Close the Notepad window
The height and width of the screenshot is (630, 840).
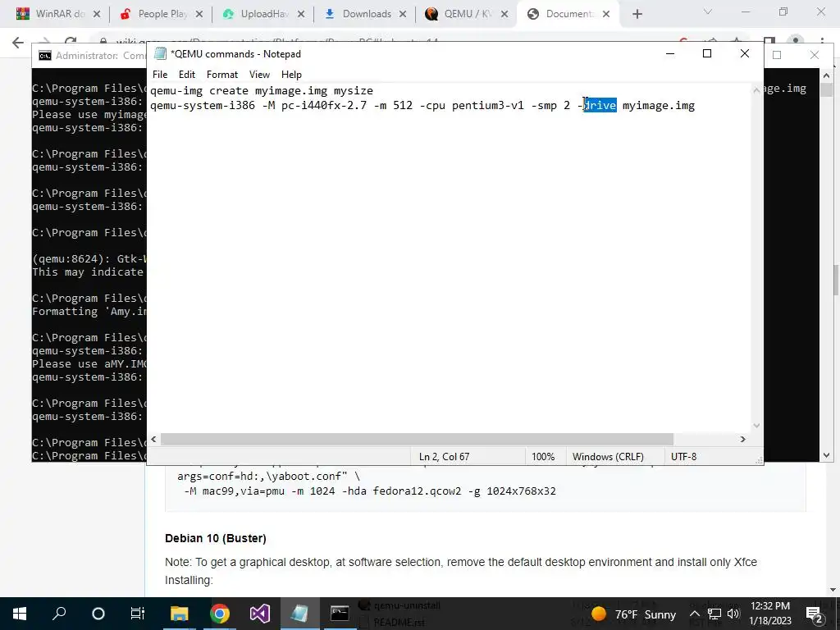745,53
